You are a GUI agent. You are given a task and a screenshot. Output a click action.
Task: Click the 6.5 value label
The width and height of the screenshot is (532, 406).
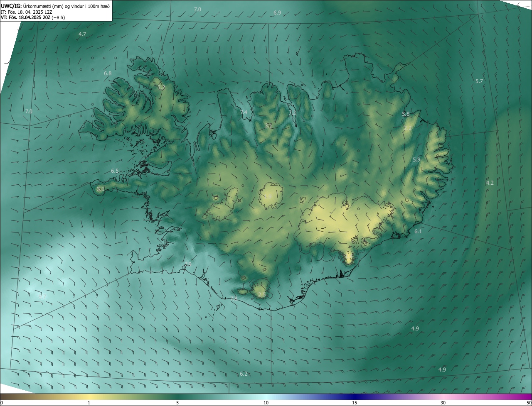(x=115, y=171)
